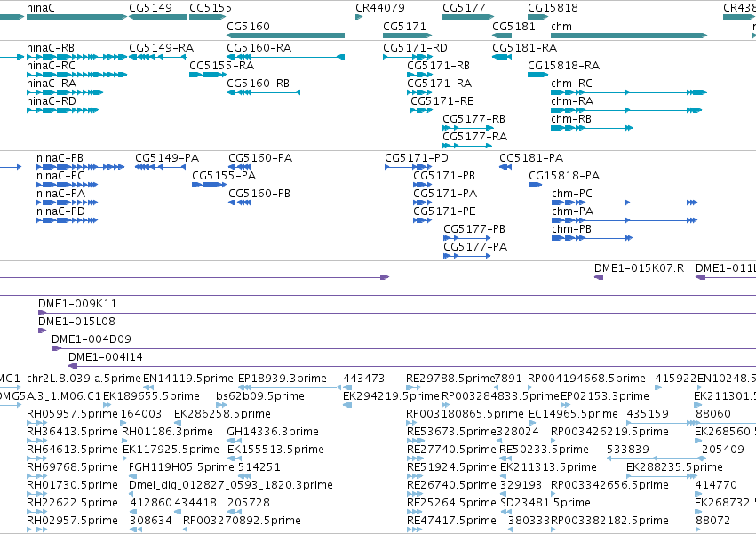756x534 pixels.
Task: Select the CG5149-RA transcript
Action: click(x=157, y=57)
